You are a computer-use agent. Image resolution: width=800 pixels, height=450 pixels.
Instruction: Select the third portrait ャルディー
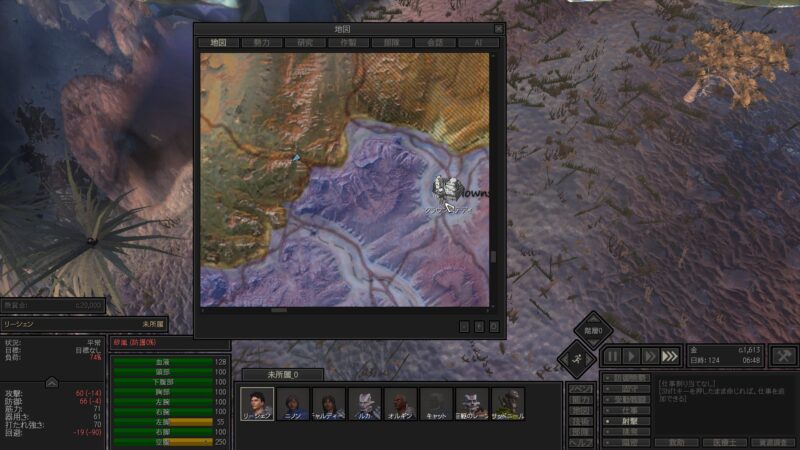329,404
